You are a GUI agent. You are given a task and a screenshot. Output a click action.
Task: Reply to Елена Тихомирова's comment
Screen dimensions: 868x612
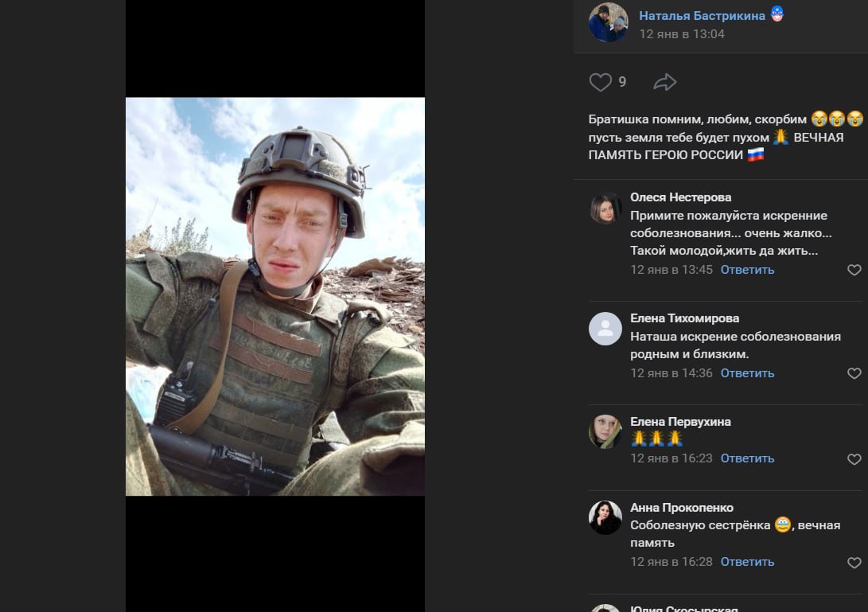tap(747, 373)
